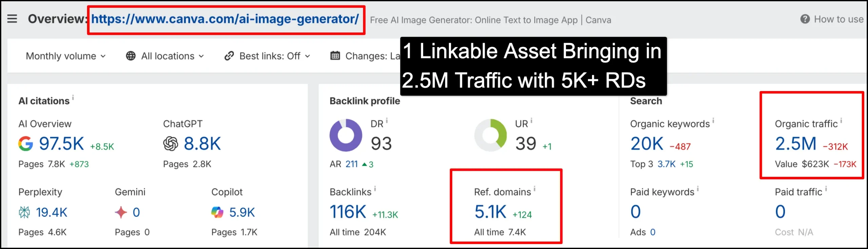Click the Paid traffic info icon
868x249 pixels.
[826, 189]
